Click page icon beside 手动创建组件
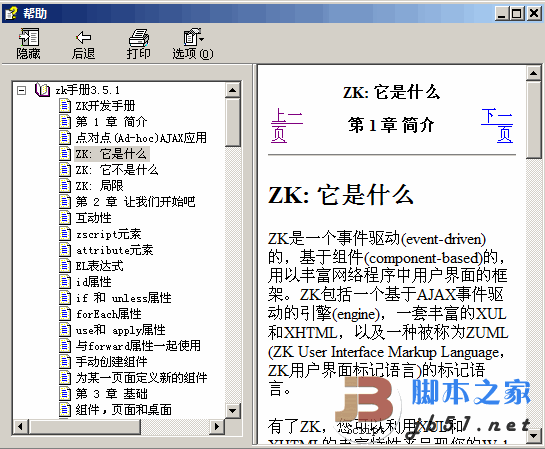The width and height of the screenshot is (545, 449). (65, 362)
